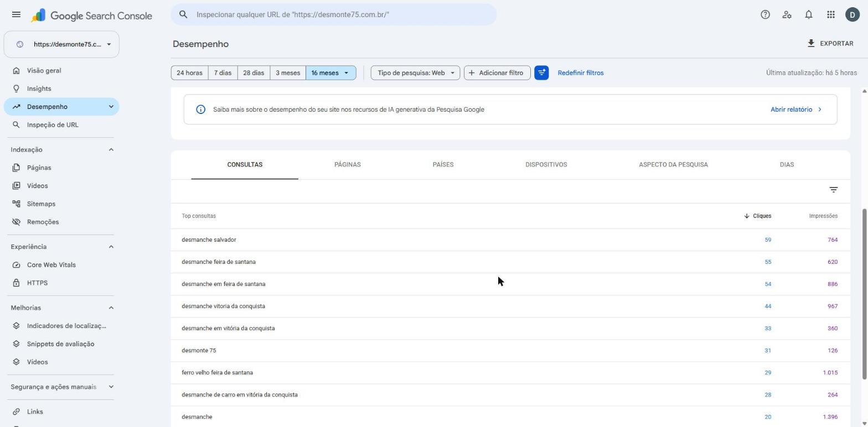Collapse the Melhorias section
This screenshot has width=868, height=427.
(x=111, y=308)
